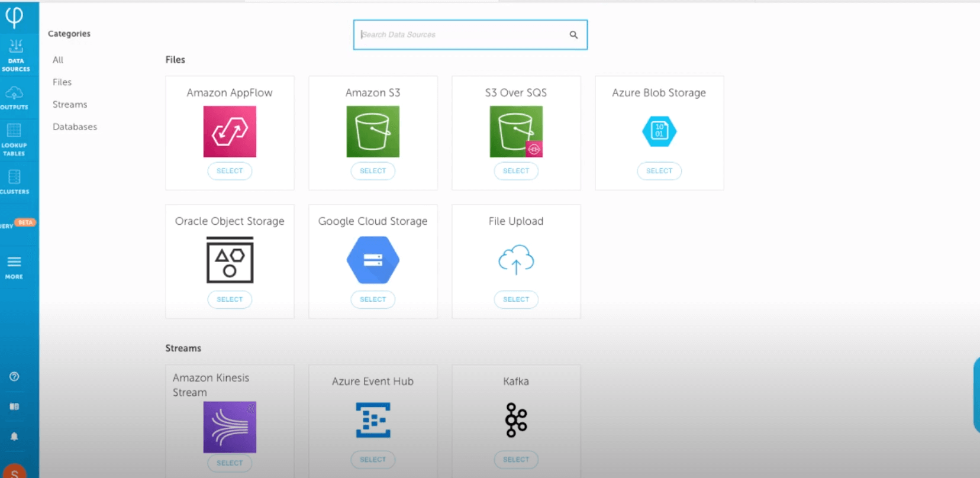980x478 pixels.
Task: Open the Outputs sidebar icon
Action: [x=14, y=98]
